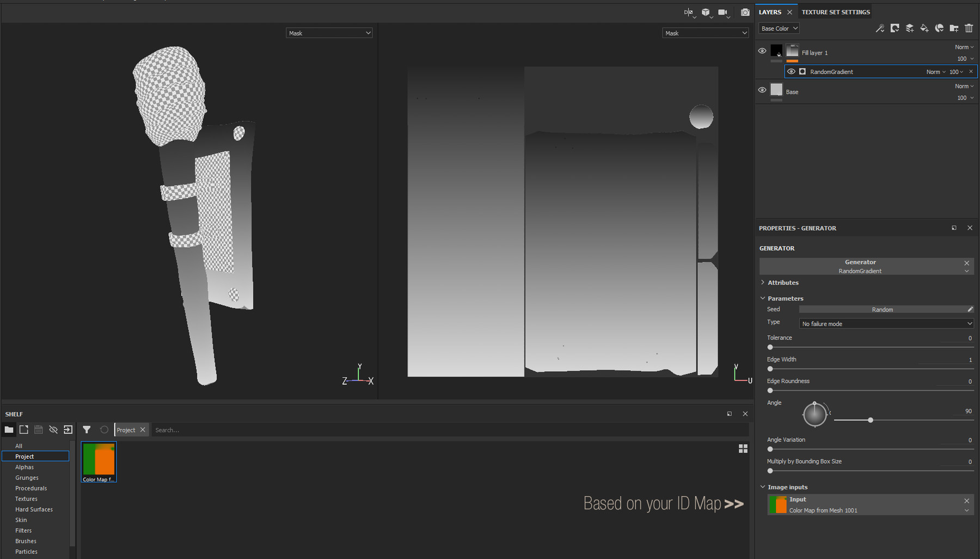Take a viewport screenshot with camera icon
Image resolution: width=980 pixels, height=559 pixels.
click(745, 12)
